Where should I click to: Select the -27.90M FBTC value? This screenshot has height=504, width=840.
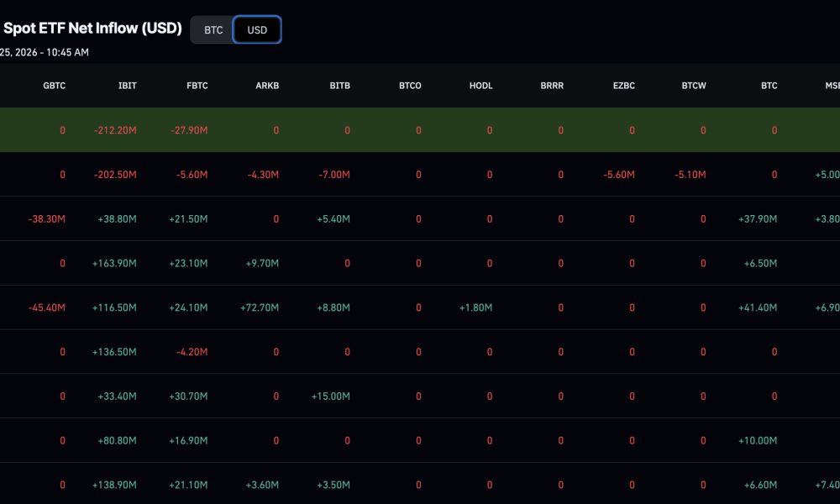[x=189, y=130]
